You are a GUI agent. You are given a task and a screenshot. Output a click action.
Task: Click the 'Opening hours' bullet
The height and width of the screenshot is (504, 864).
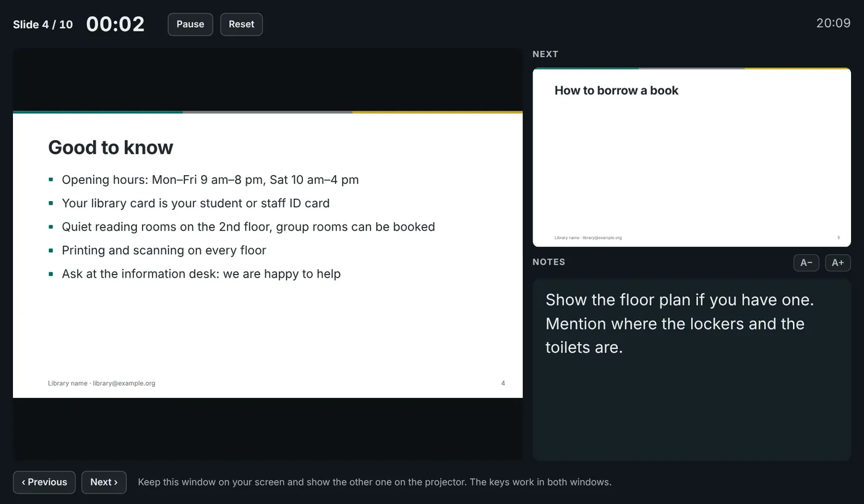click(210, 180)
